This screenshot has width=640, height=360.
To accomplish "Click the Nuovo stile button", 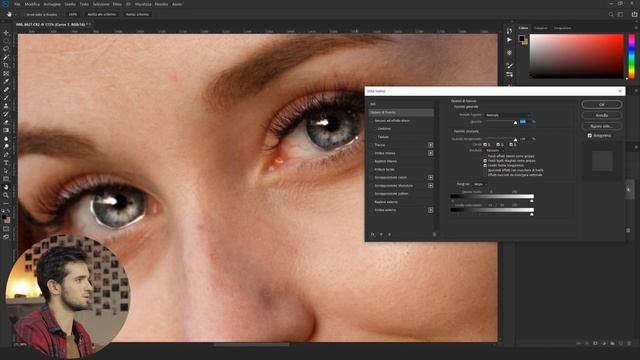I will click(602, 126).
